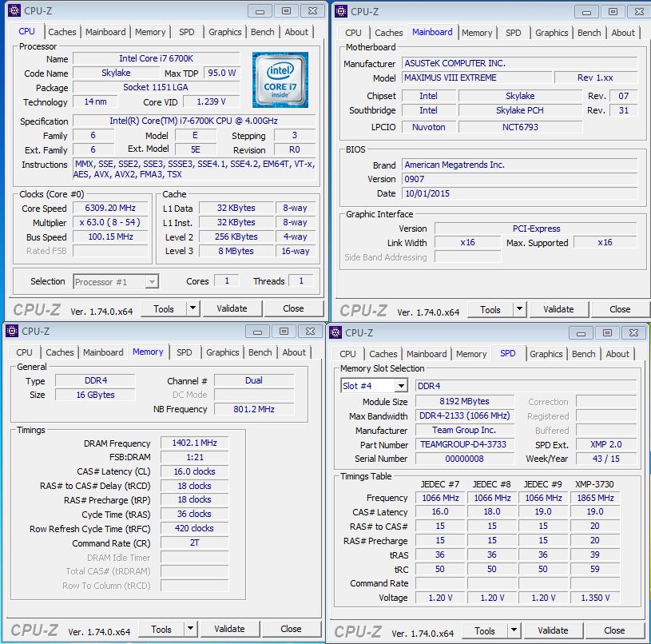
Task: Click the FSB:DRAM ratio 1:21
Action: [194, 457]
